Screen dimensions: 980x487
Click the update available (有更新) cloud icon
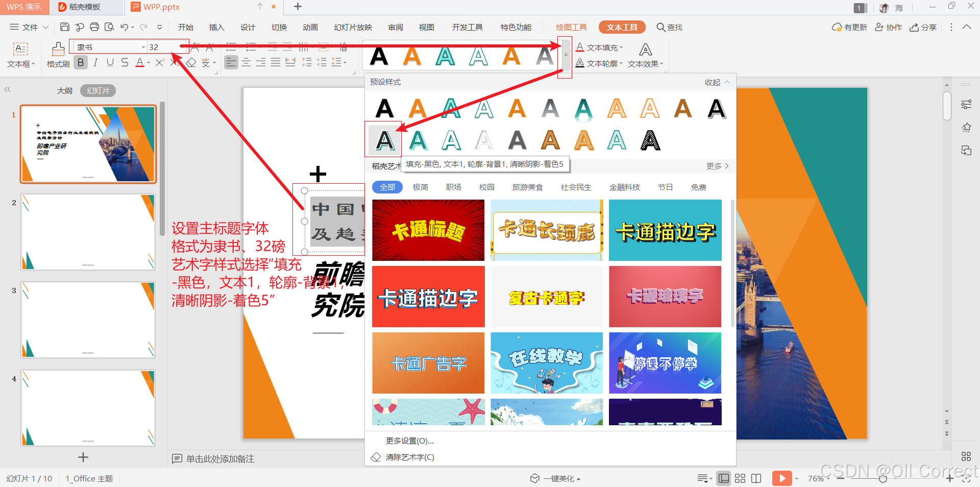[x=837, y=27]
